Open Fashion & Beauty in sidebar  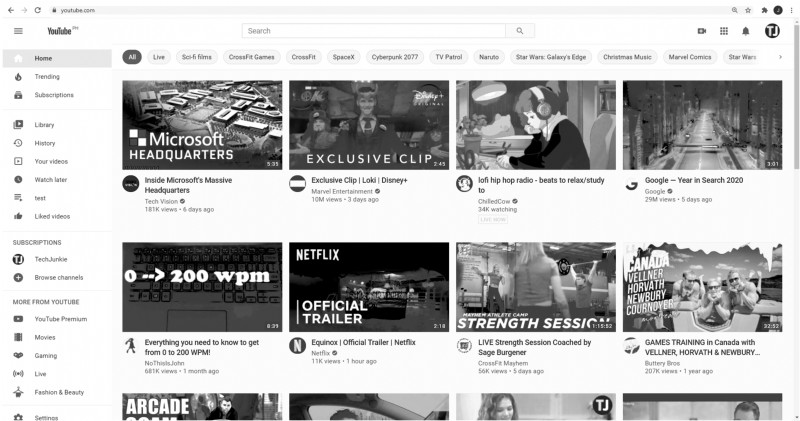coord(57,392)
